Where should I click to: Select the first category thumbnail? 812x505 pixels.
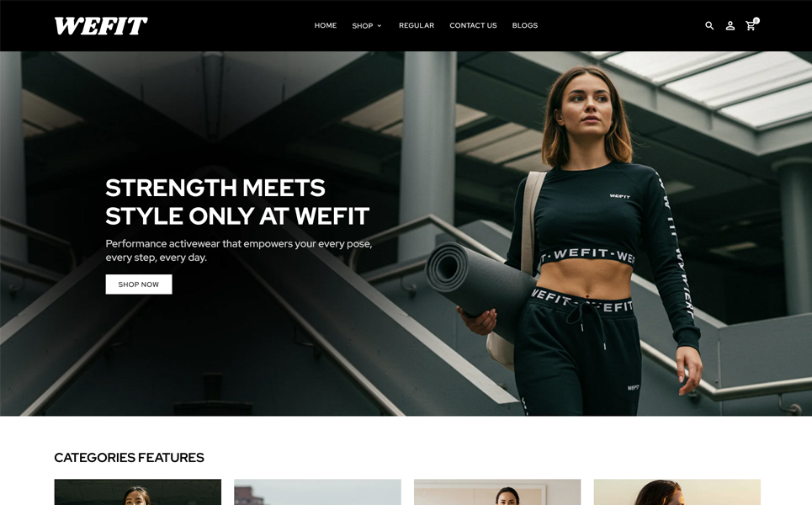tap(138, 492)
